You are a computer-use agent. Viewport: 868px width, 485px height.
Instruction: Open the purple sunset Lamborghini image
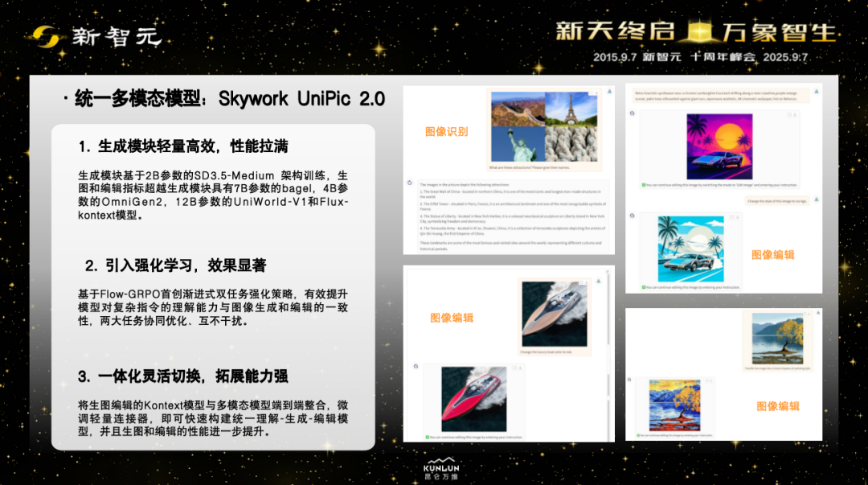[x=719, y=147]
